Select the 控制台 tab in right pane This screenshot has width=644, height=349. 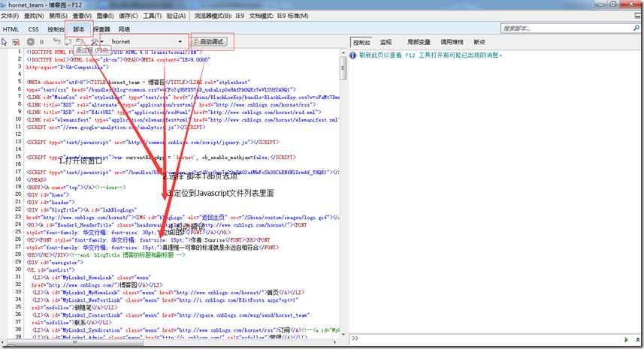pos(361,42)
